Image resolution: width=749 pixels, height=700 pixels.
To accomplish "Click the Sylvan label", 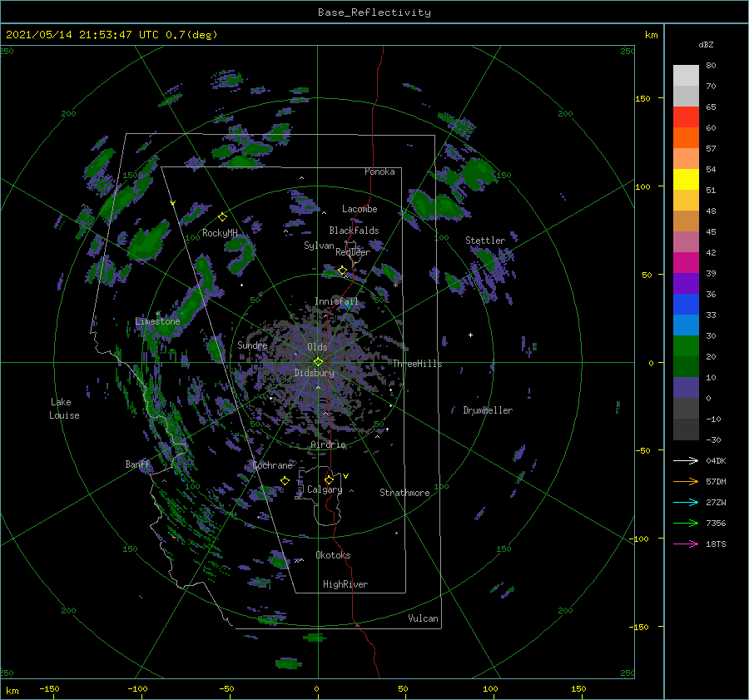I will point(319,246).
